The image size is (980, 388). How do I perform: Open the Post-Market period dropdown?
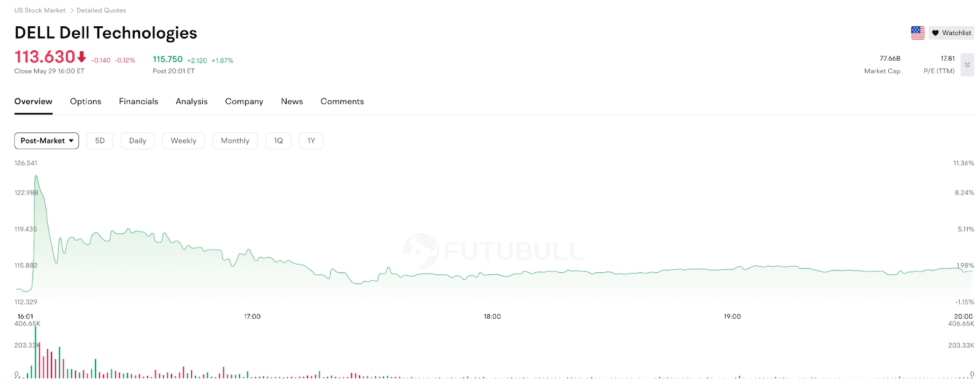(x=46, y=141)
